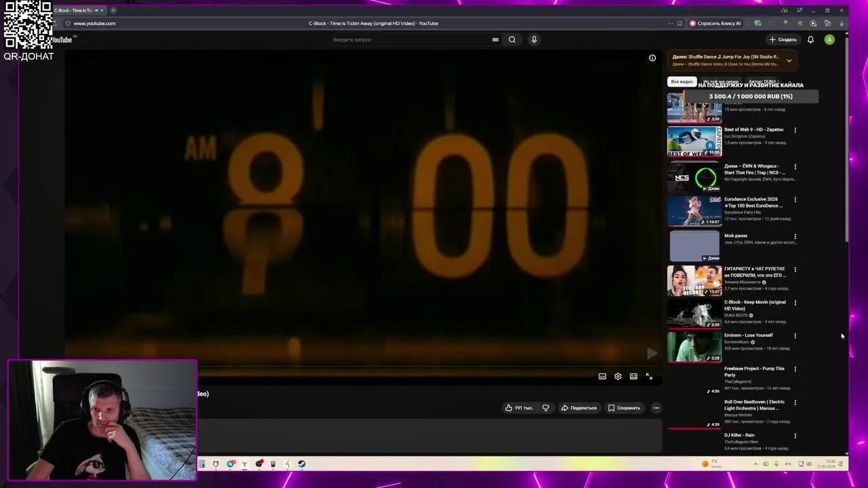Open player settings gear
This screenshot has height=488, width=868.
[x=618, y=376]
